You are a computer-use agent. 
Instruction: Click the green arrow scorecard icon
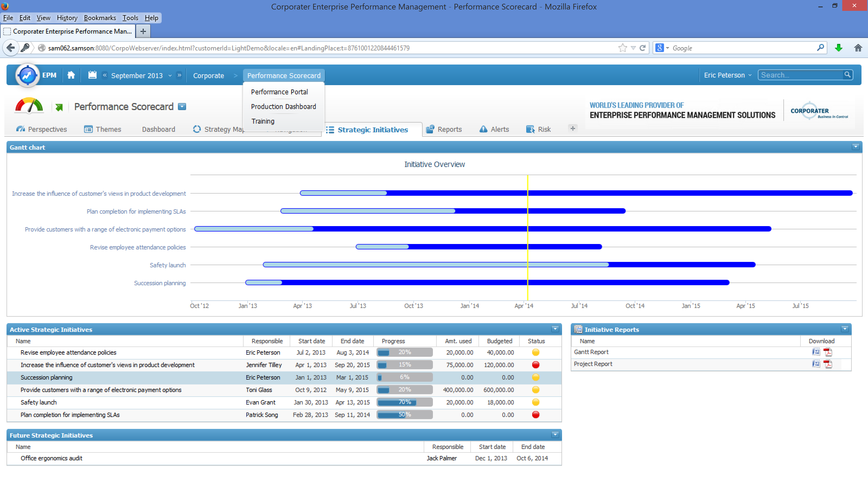[59, 107]
